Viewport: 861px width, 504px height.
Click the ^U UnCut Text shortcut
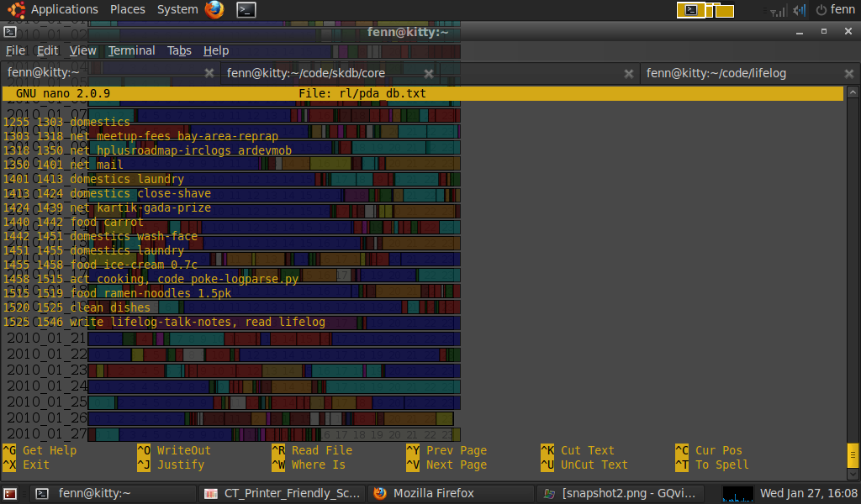coord(584,465)
